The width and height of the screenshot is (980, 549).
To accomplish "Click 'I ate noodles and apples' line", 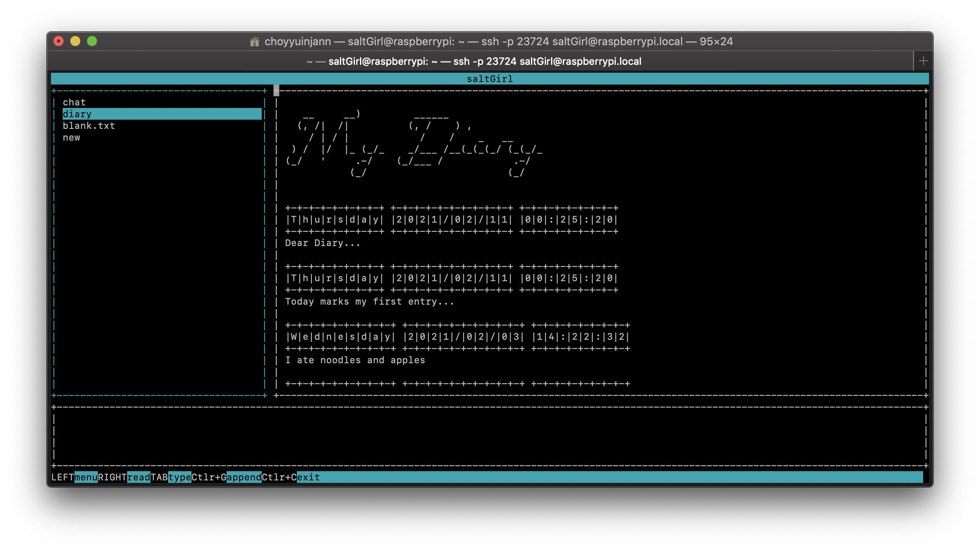I will pyautogui.click(x=355, y=360).
